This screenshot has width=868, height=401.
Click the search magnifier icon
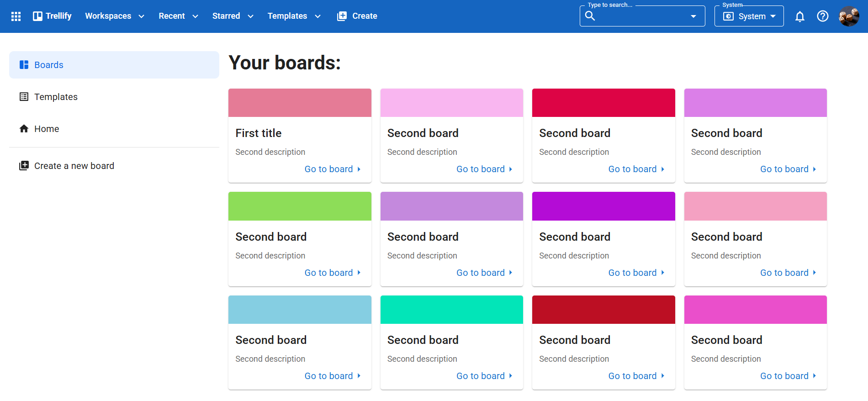590,16
